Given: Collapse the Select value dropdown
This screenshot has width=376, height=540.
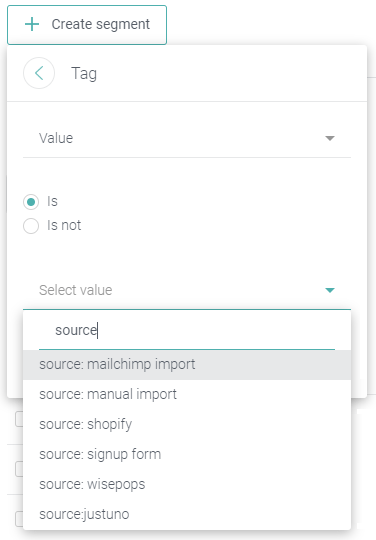Looking at the screenshot, I should [187, 290].
